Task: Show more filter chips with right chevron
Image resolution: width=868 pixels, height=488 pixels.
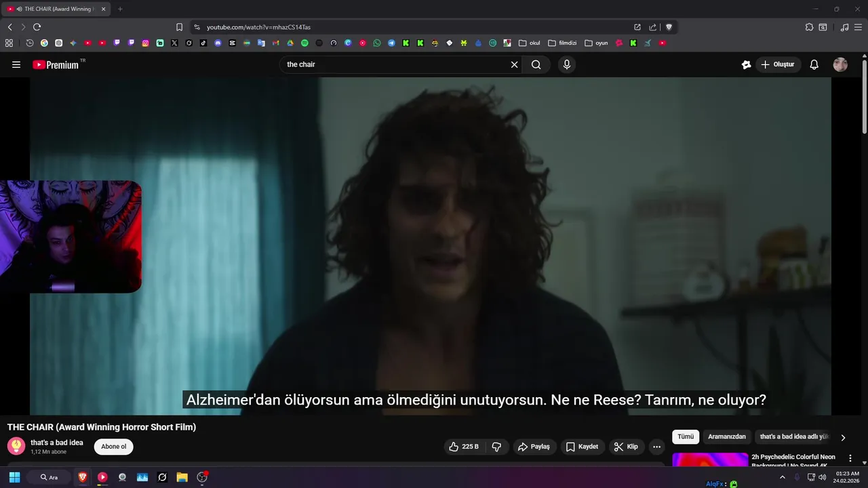Action: tap(843, 437)
